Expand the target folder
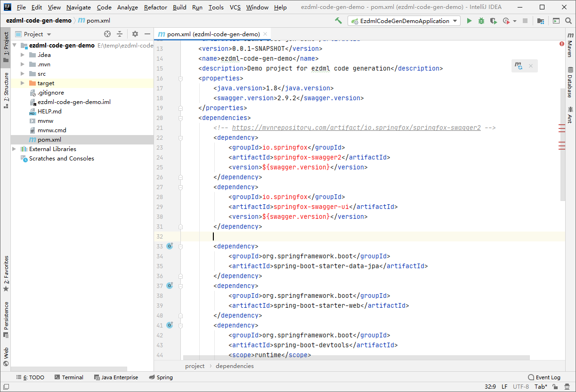576x392 pixels. click(23, 83)
